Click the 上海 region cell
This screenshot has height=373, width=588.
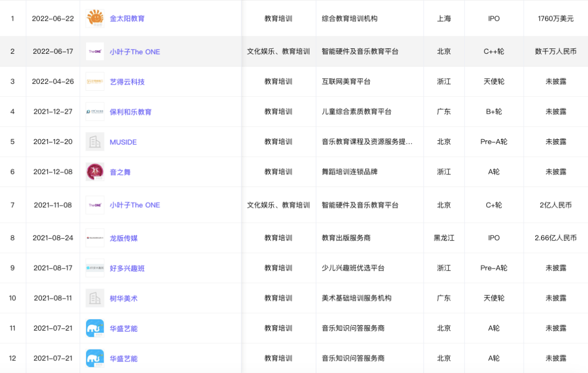click(x=444, y=18)
